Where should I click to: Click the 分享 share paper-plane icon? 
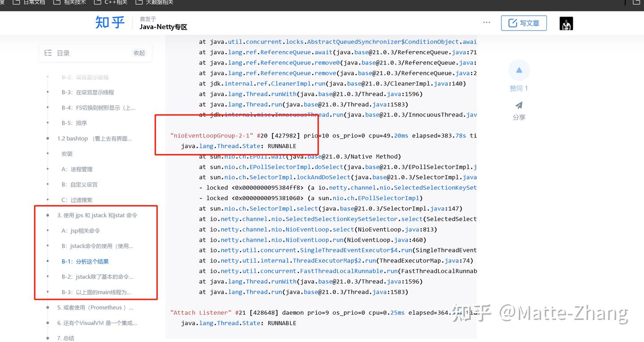(519, 105)
